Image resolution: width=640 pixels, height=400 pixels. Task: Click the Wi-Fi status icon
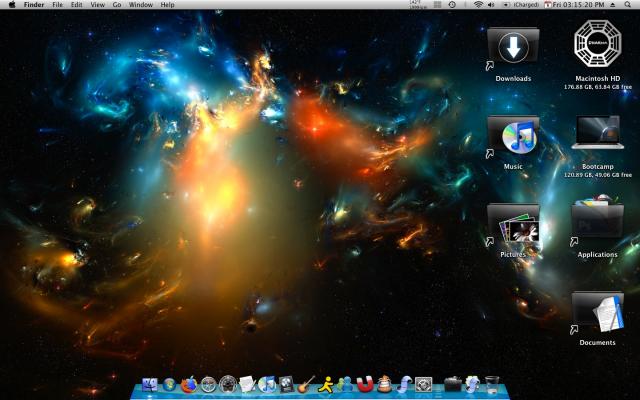tap(477, 5)
